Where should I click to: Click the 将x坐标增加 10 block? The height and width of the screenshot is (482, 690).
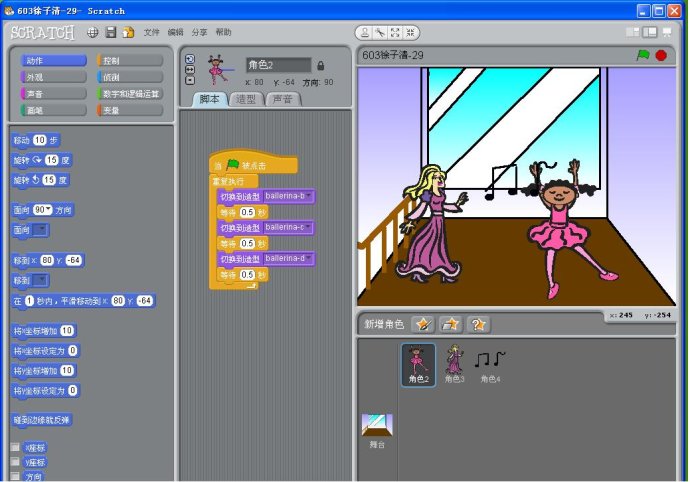point(44,331)
